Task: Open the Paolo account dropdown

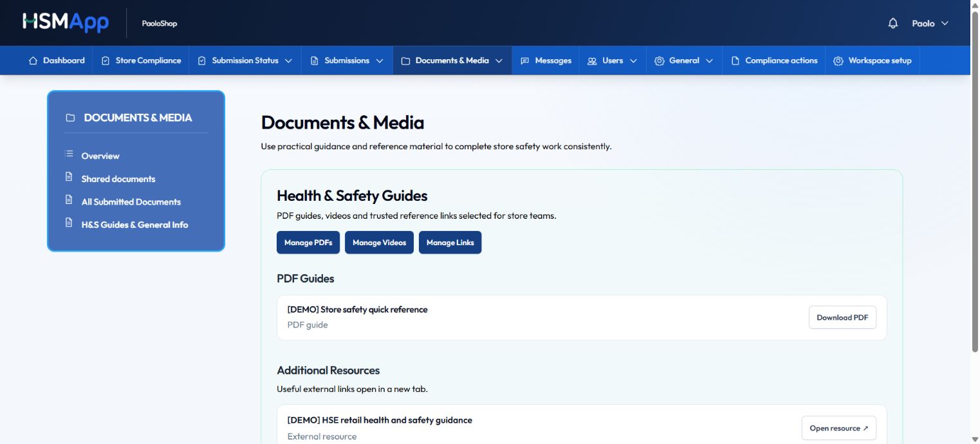Action: coord(930,23)
